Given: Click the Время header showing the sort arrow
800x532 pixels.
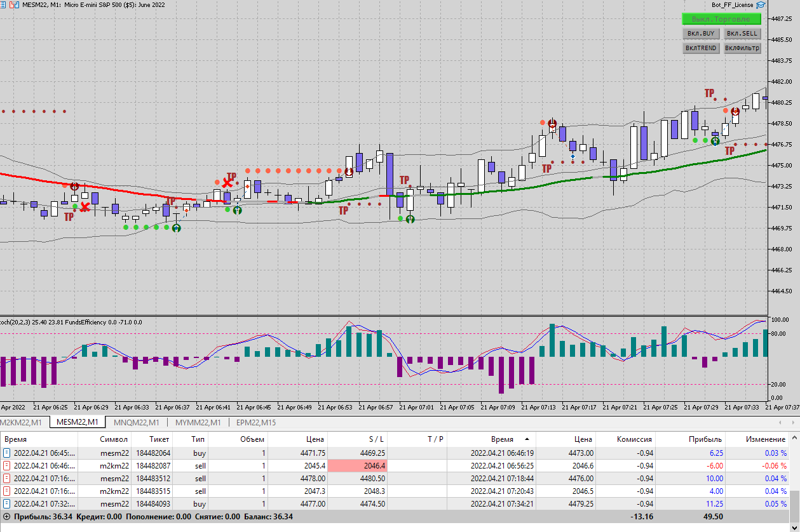Looking at the screenshot, I should point(492,439).
